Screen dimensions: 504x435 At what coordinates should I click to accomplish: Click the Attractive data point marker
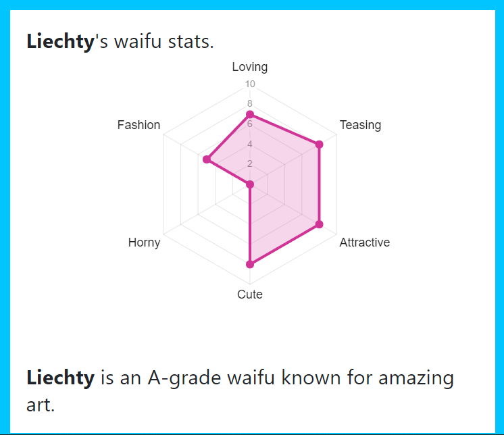click(x=319, y=224)
